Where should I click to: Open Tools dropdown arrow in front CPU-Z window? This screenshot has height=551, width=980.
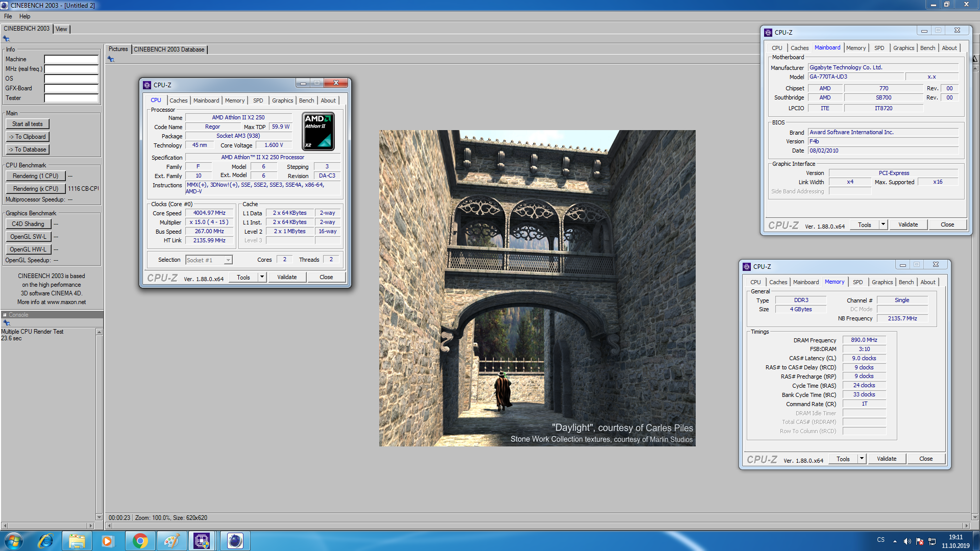(262, 277)
